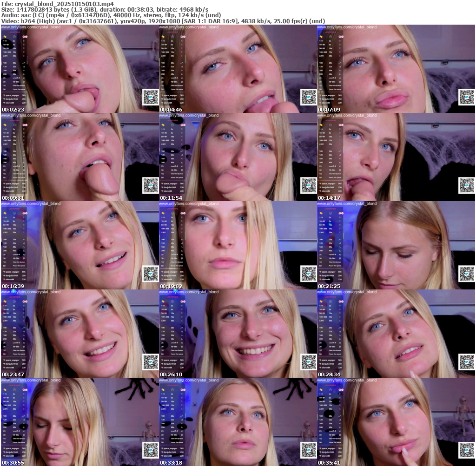The height and width of the screenshot is (466, 476).
Task: Select the frame stamped 00:07:09
Action: coord(396,68)
